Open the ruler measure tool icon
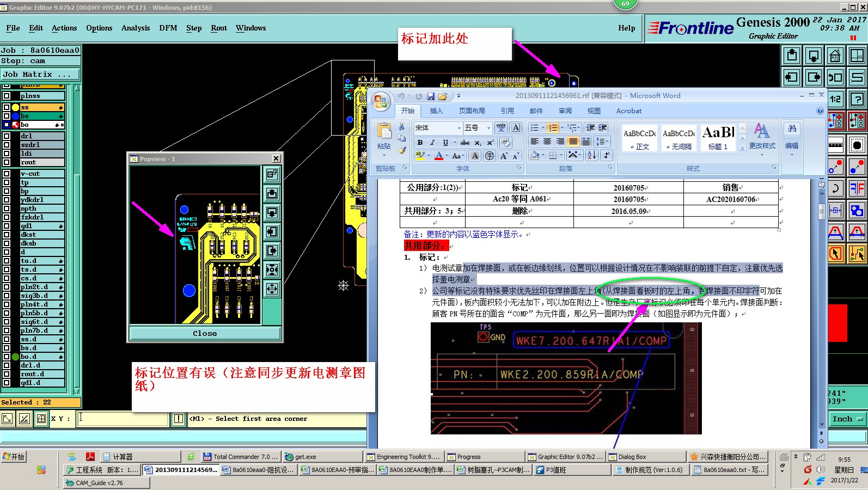868x490 pixels. pyautogui.click(x=835, y=145)
